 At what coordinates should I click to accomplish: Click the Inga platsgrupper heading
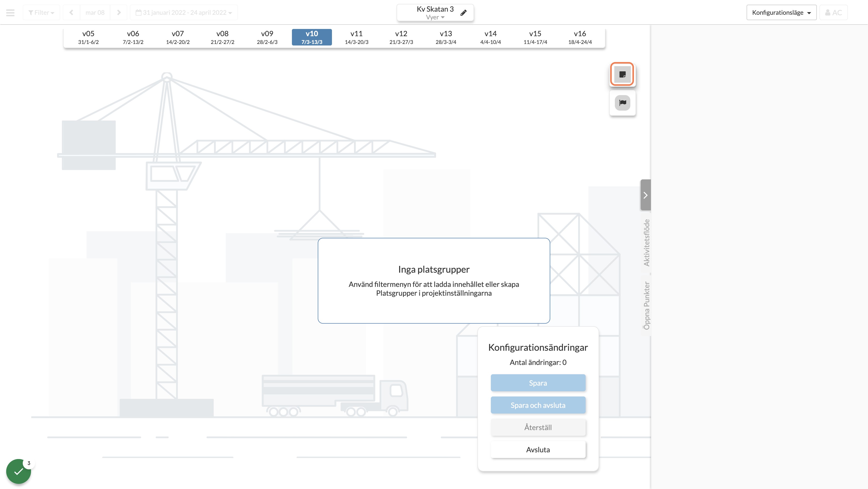(x=434, y=269)
